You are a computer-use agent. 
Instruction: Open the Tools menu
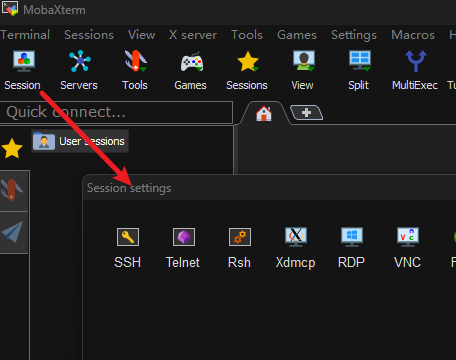(x=247, y=35)
